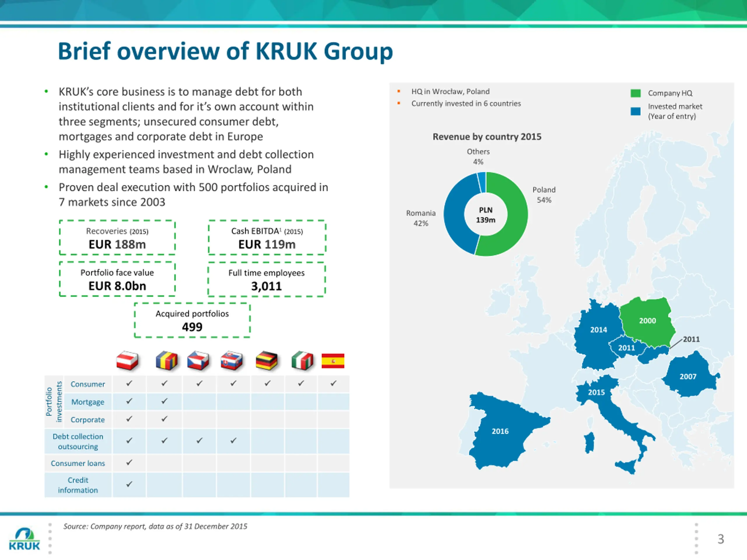The height and width of the screenshot is (560, 747).
Task: Click the Credit information checkmark
Action: (129, 484)
